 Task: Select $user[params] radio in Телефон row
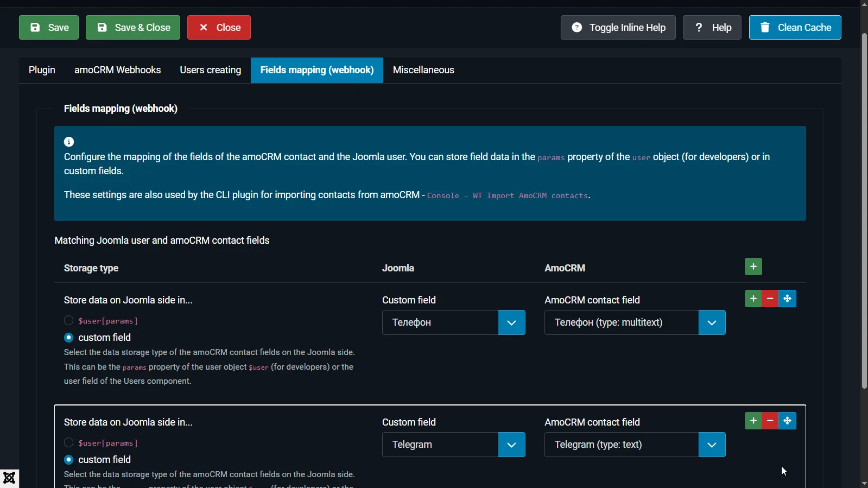click(68, 320)
